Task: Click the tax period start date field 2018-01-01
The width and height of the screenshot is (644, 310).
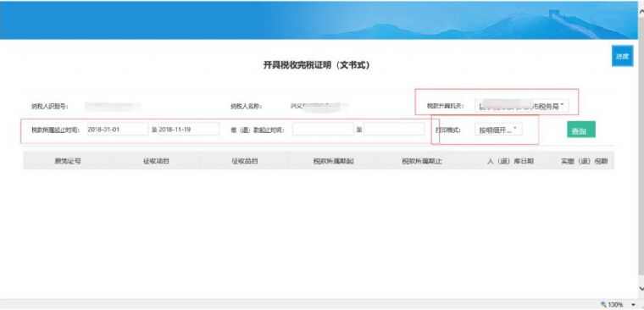Action: point(118,129)
